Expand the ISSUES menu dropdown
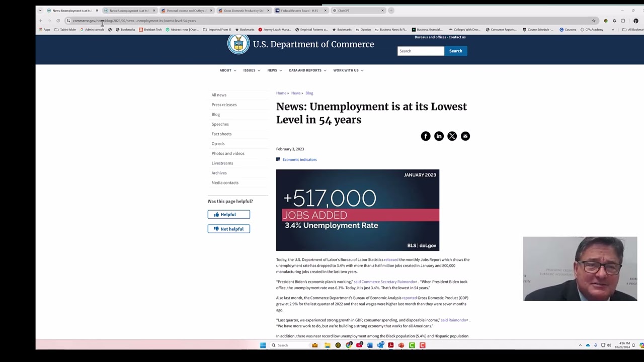The image size is (644, 362). 252,70
